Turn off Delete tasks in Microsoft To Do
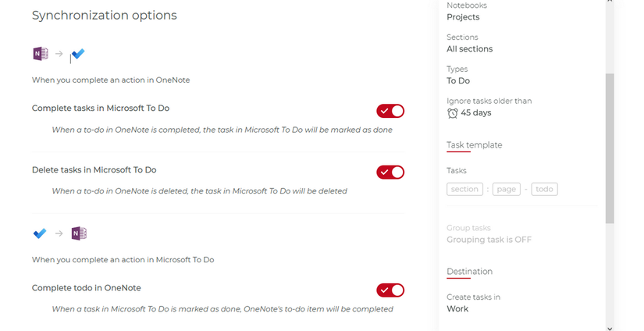644x331 pixels. click(390, 172)
